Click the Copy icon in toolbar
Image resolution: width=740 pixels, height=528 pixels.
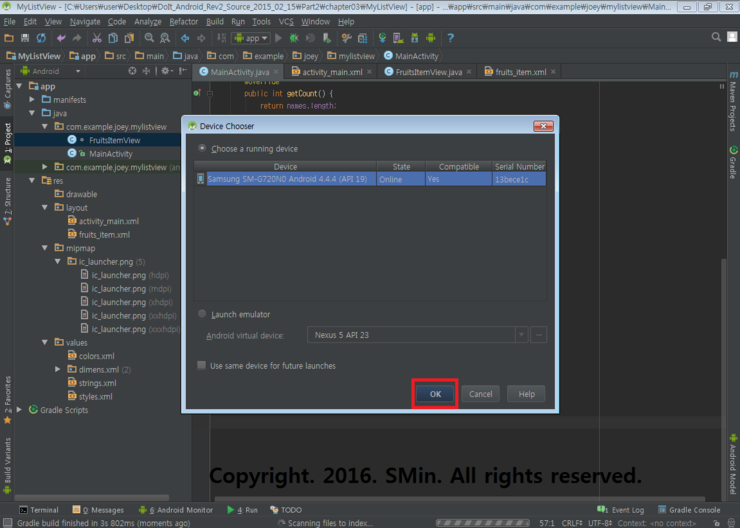tap(113, 38)
